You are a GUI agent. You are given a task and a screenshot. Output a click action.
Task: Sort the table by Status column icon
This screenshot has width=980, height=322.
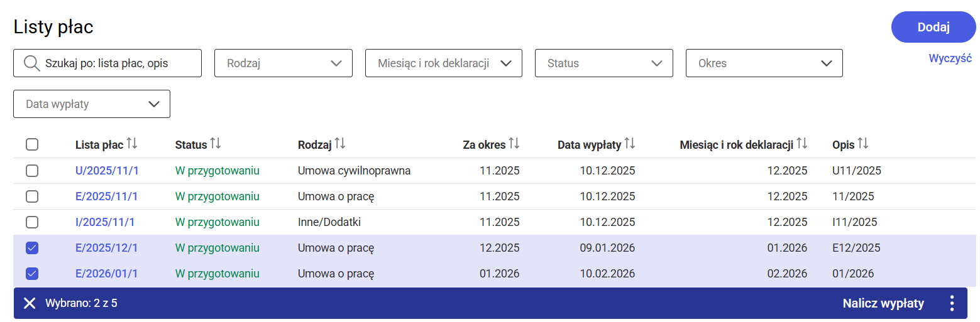[x=216, y=144]
